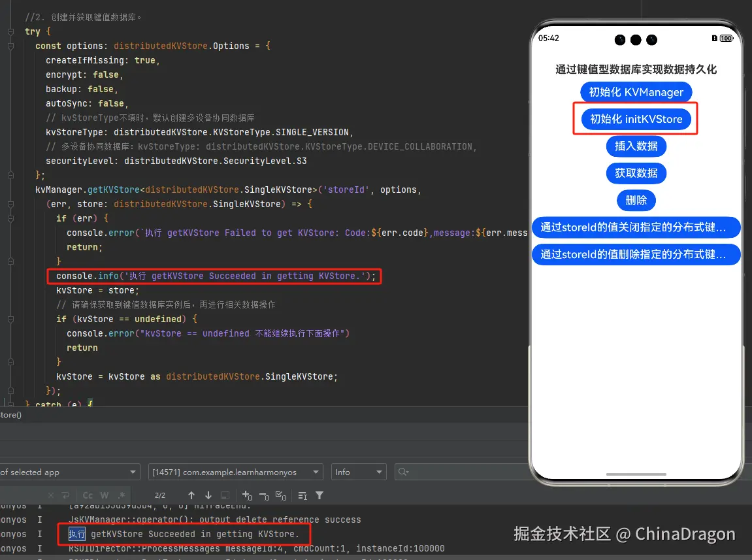Go to previous search occurrence arrow
Image resolution: width=752 pixels, height=560 pixels.
(191, 495)
